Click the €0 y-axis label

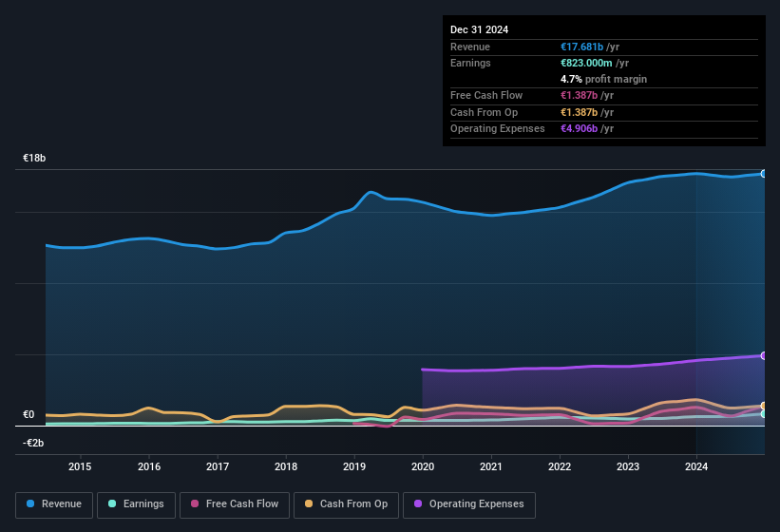pyautogui.click(x=29, y=414)
